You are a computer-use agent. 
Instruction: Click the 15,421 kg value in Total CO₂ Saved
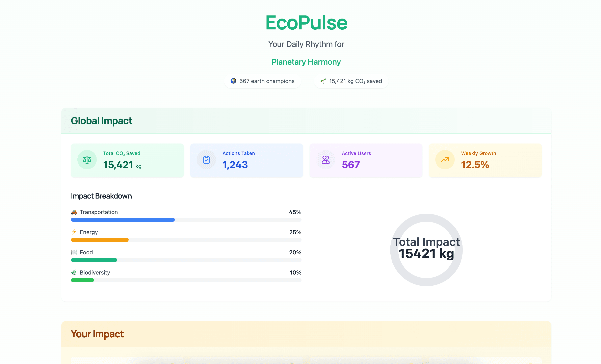(122, 165)
